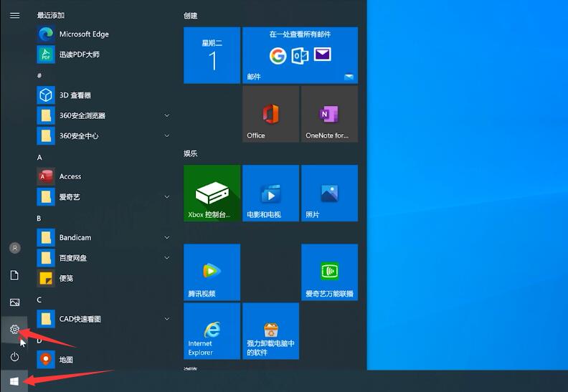This screenshot has height=392, width=568.
Task: Open the Documents sidebar icon
Action: point(14,275)
